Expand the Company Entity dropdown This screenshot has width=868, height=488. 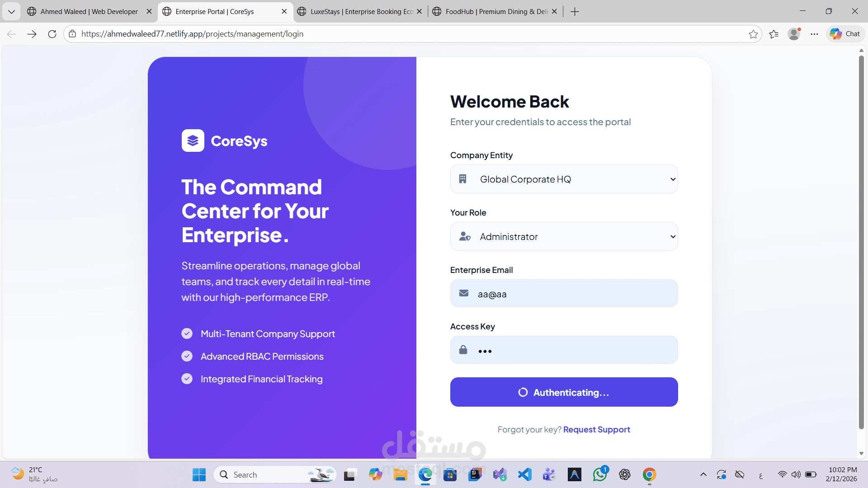click(x=564, y=179)
